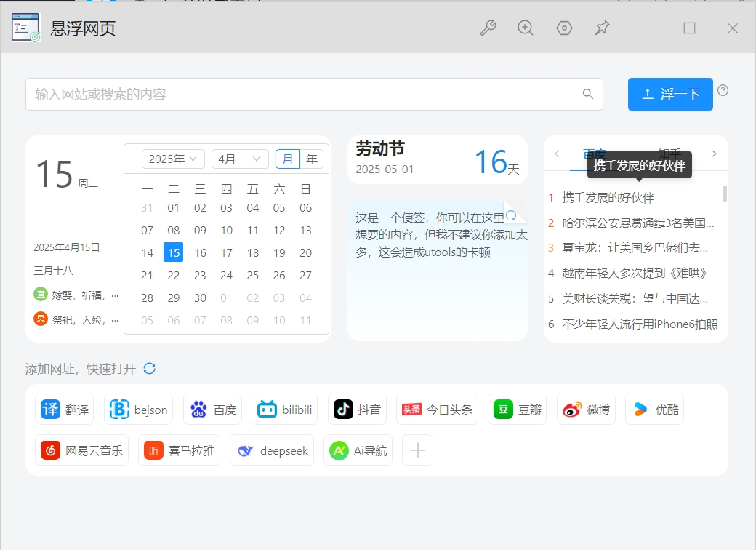This screenshot has height=550, width=756.
Task: Click the website search input field
Action: pos(305,95)
